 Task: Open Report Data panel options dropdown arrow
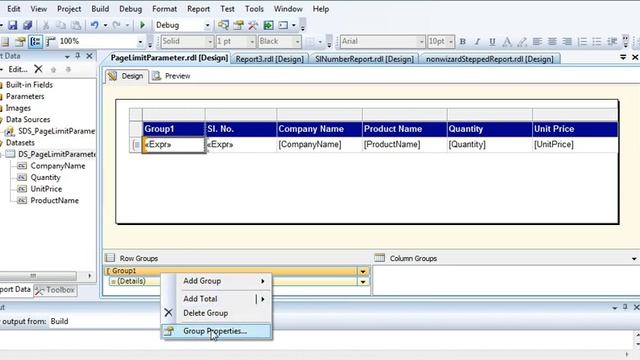(x=67, y=56)
